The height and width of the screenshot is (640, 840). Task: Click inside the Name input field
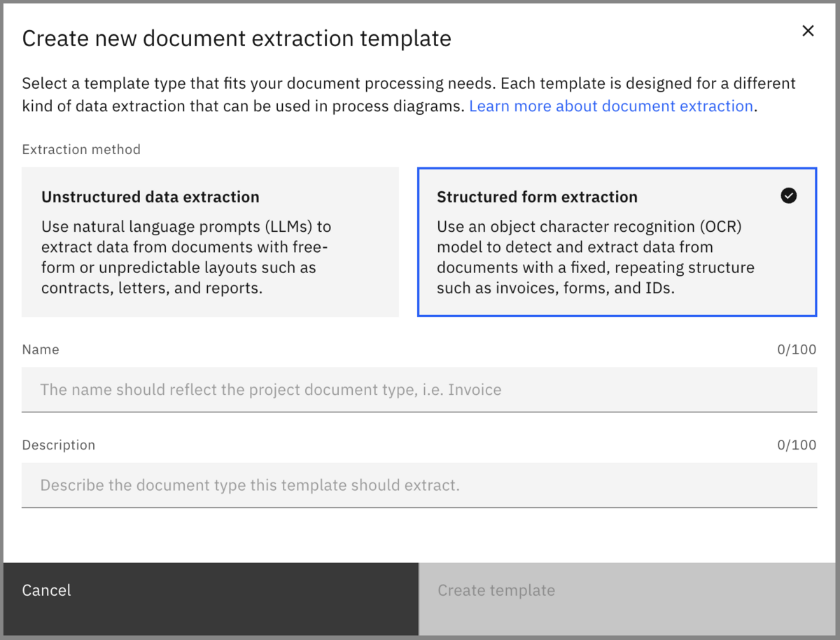click(419, 389)
